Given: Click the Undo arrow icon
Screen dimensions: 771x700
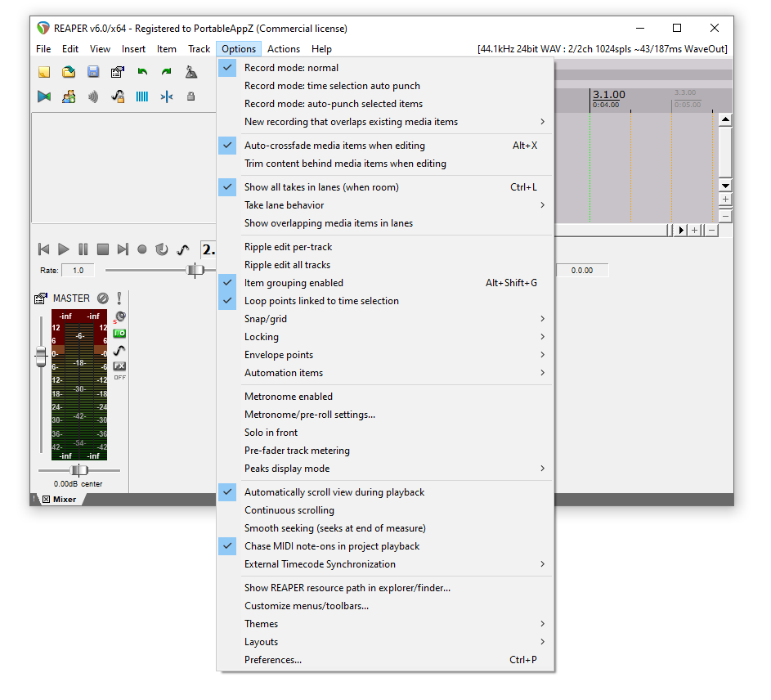Looking at the screenshot, I should (x=142, y=72).
